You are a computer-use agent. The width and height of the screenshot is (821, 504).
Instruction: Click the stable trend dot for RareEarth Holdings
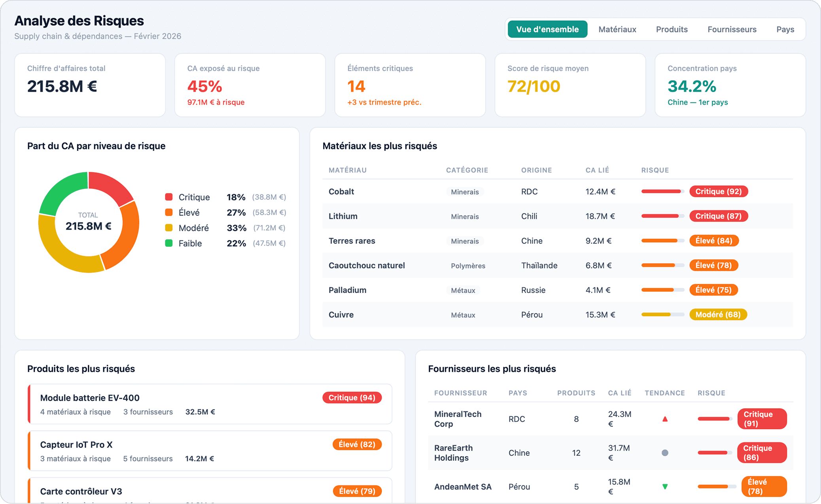tap(665, 453)
